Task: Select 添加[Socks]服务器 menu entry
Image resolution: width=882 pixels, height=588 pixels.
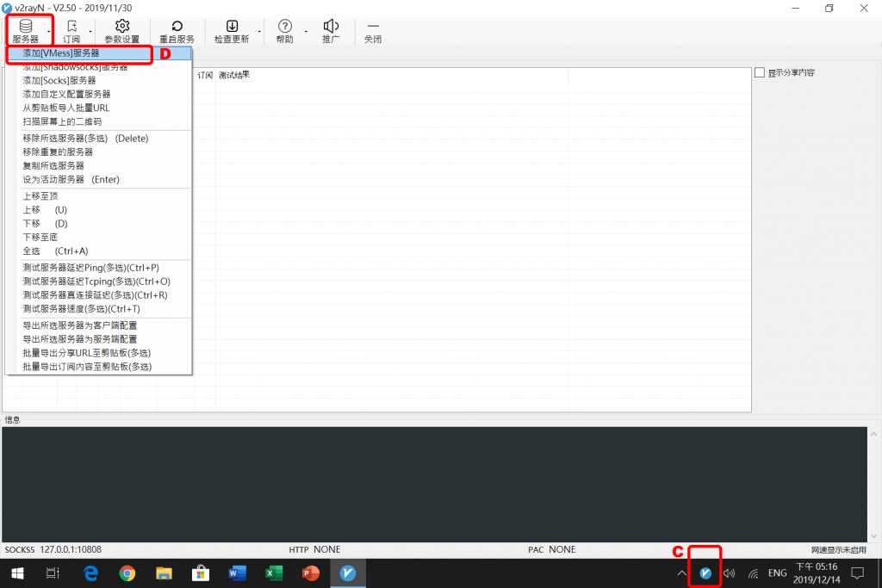Action: tap(98, 80)
